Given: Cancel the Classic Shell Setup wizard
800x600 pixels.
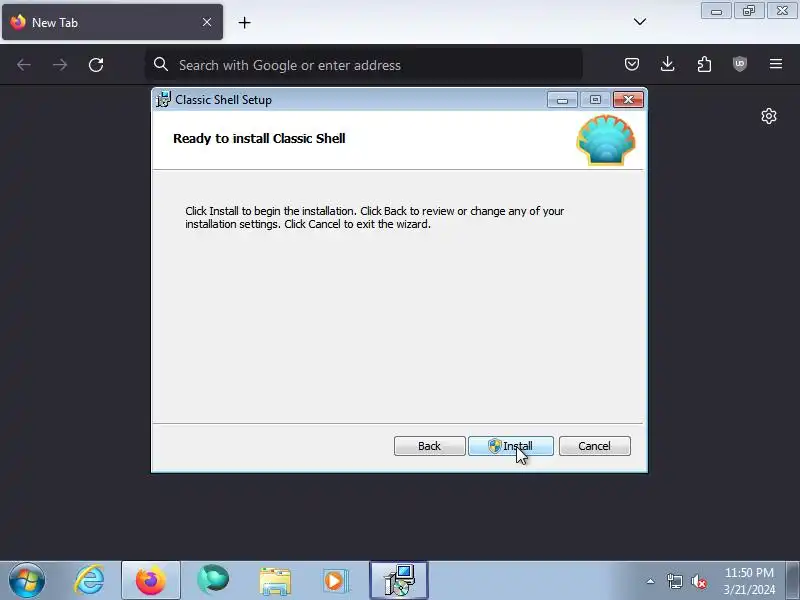Looking at the screenshot, I should coord(595,446).
